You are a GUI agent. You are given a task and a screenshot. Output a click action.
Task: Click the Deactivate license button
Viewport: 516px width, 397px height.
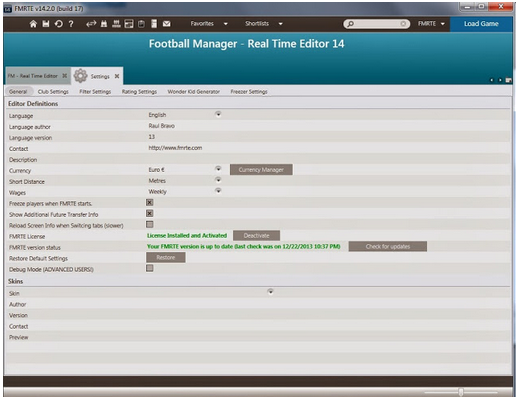coord(256,236)
